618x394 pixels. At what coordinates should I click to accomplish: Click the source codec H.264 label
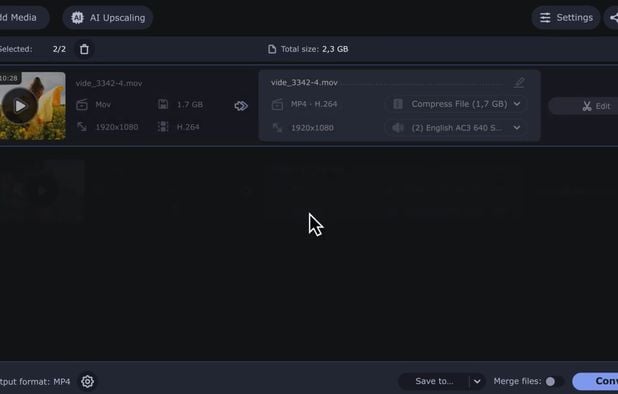188,127
